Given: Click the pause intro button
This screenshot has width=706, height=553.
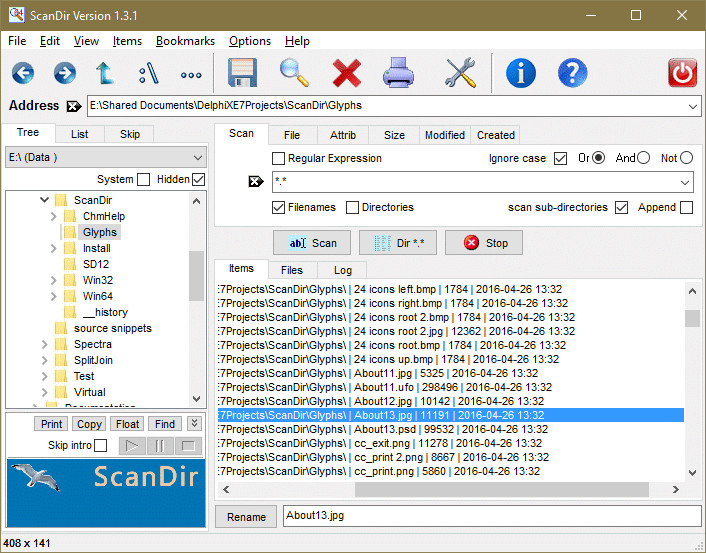Looking at the screenshot, I should [159, 446].
